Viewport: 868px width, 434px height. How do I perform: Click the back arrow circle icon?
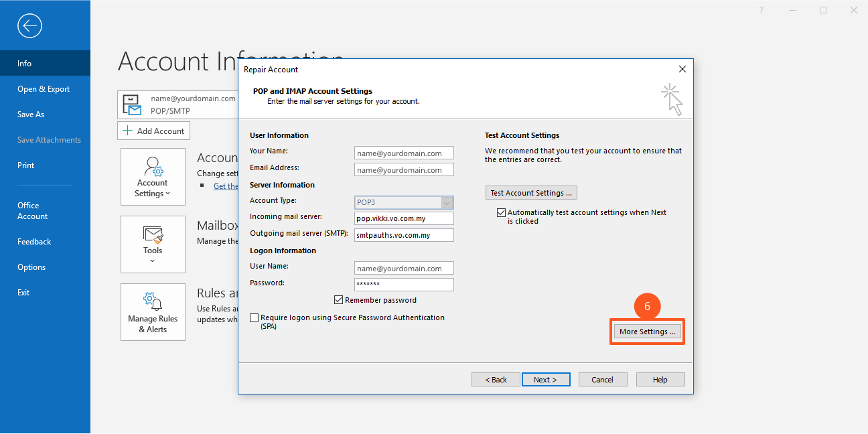click(x=29, y=26)
